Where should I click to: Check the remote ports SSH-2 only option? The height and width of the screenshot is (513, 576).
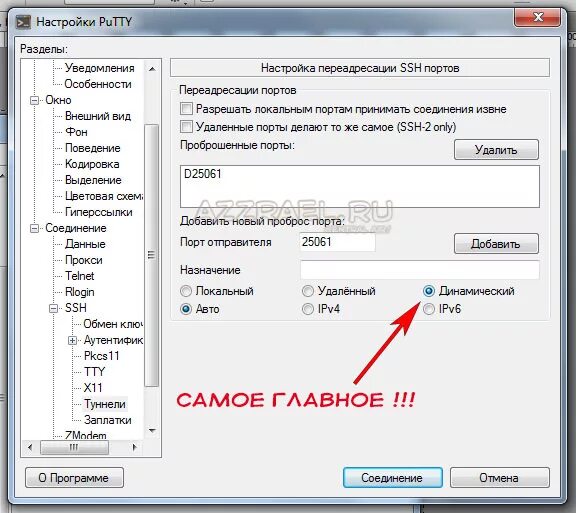(186, 127)
